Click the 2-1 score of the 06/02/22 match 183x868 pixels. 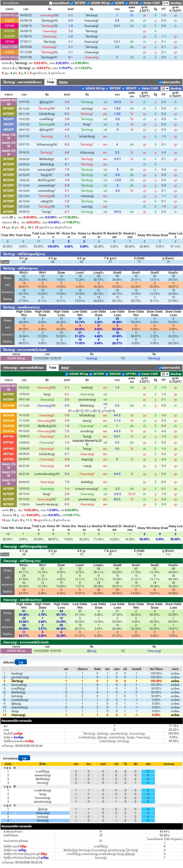click(70, 15)
